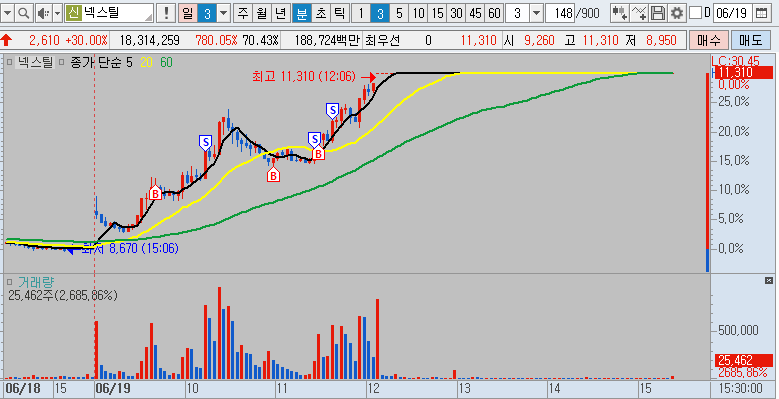
Task: Open the custom interval dropdown arrow
Action: coord(537,13)
